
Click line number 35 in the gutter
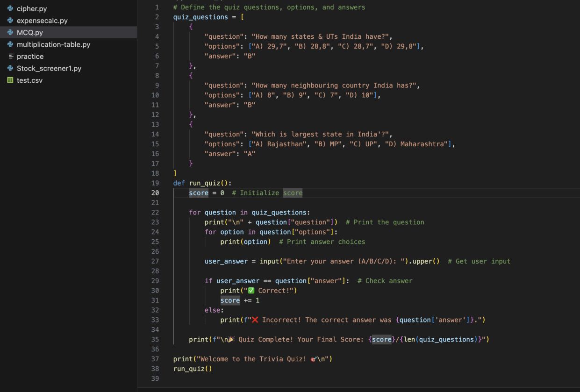[x=155, y=339]
